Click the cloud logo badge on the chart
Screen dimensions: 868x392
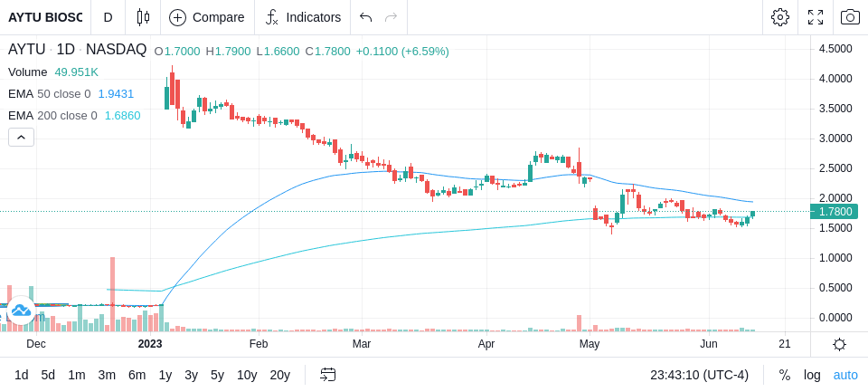[21, 311]
